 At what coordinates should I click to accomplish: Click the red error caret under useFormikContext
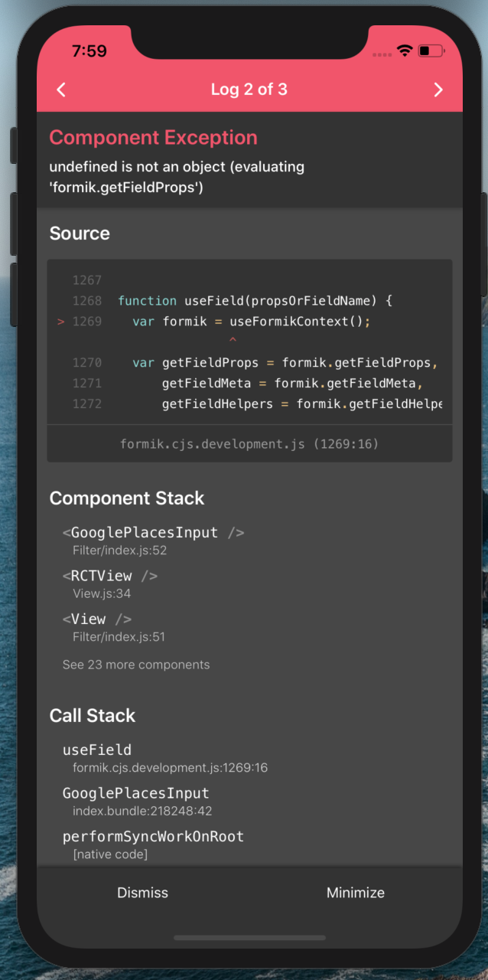point(233,339)
